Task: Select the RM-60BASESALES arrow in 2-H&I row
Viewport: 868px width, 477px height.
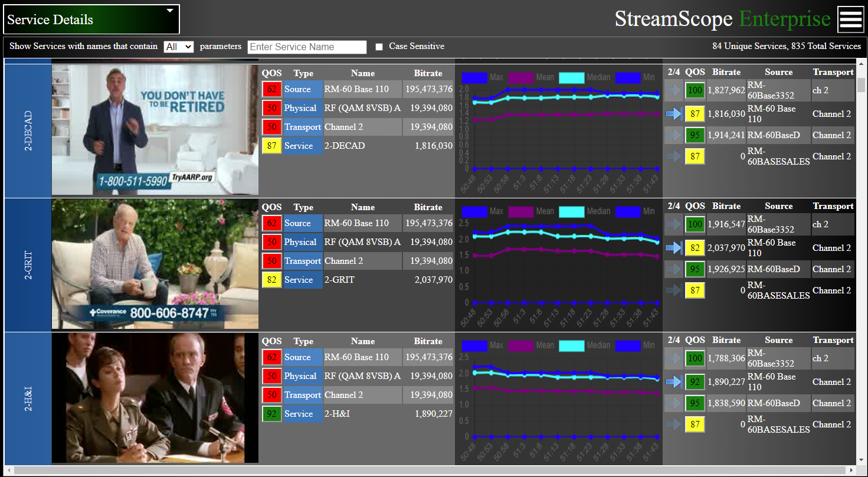Action: click(x=673, y=424)
